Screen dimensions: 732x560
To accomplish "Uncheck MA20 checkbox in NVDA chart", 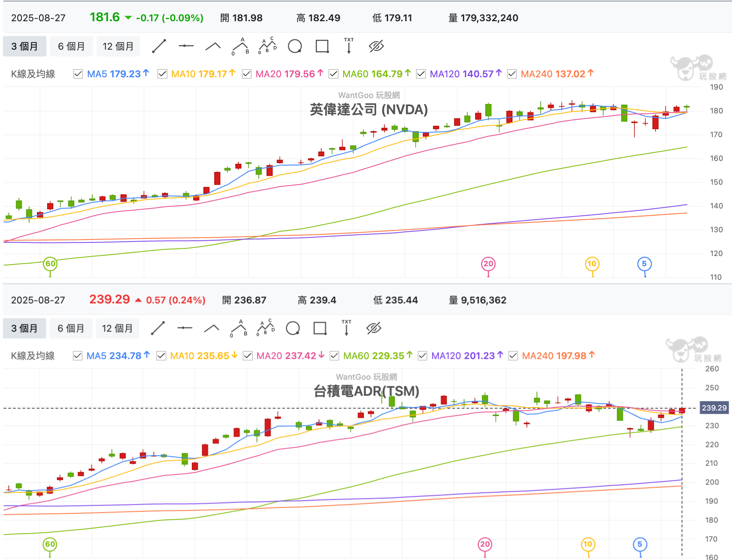I will [247, 74].
